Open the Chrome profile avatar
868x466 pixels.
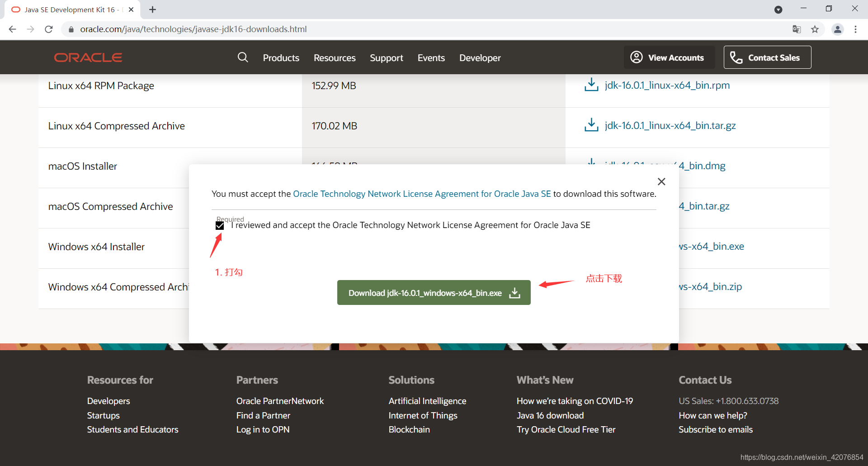(x=838, y=29)
